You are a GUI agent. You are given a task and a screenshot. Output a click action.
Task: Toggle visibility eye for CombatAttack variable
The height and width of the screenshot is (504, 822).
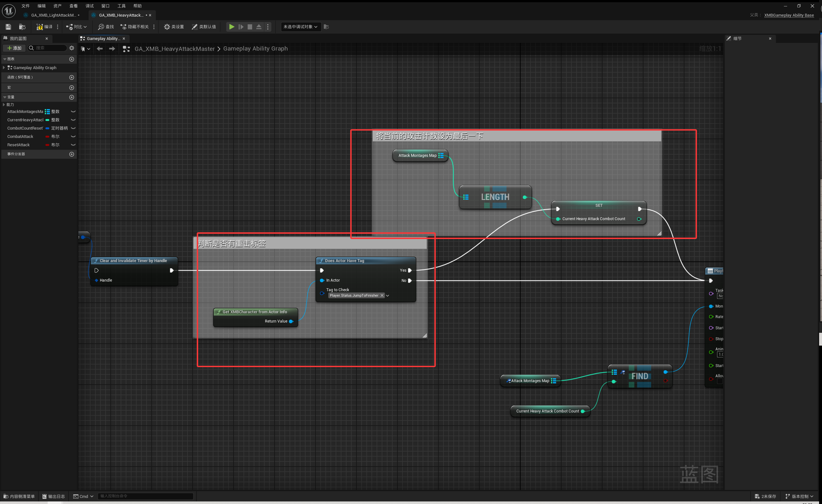coord(73,136)
